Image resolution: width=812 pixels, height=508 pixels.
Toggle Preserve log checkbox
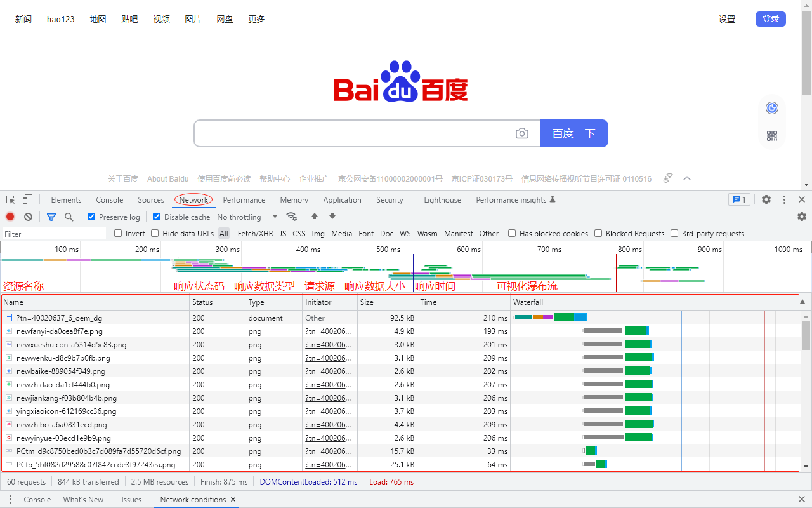click(91, 217)
